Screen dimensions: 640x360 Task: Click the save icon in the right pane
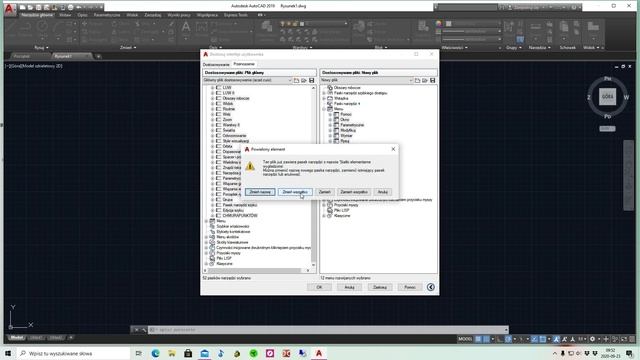coord(433,80)
